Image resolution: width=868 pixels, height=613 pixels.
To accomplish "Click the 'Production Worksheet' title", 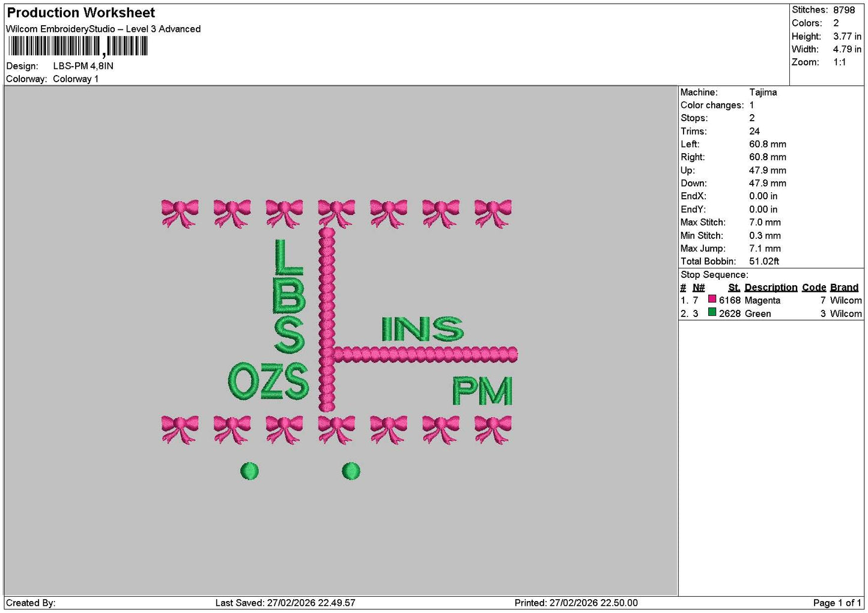I will coord(80,13).
